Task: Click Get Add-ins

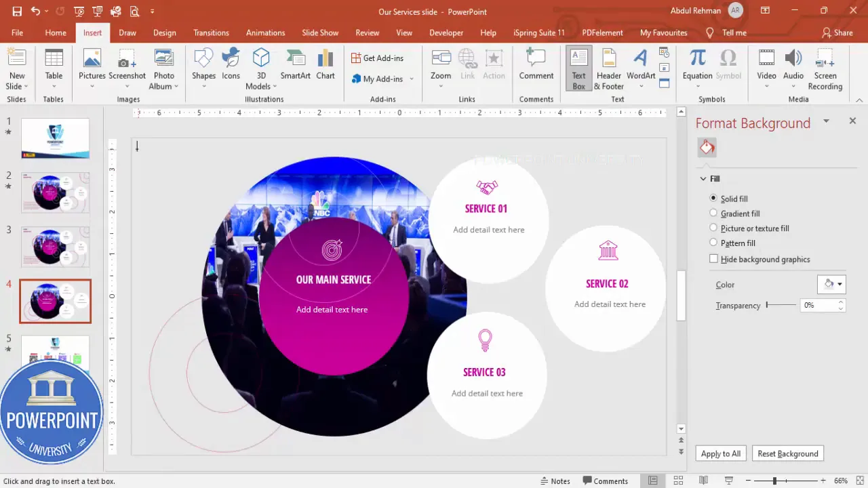Action: [x=378, y=58]
